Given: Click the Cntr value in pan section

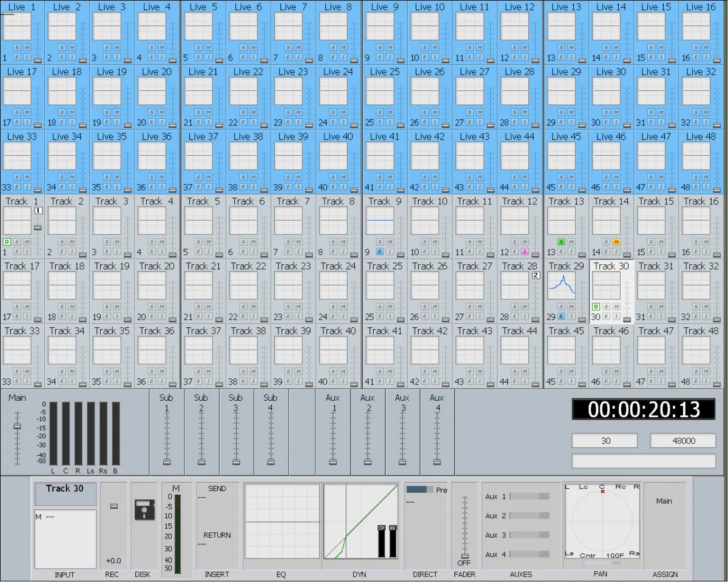Looking at the screenshot, I should pos(587,556).
